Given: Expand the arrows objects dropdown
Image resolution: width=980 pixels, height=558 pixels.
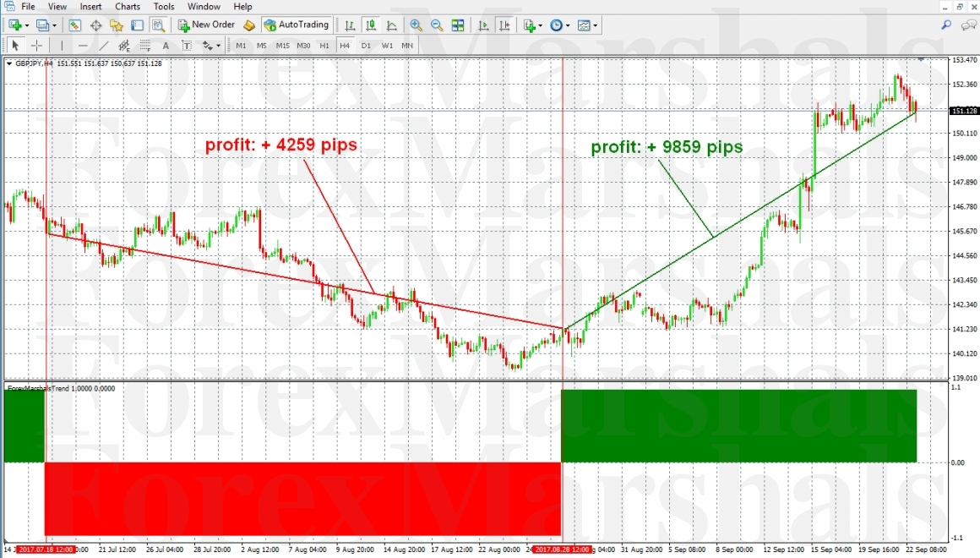Looking at the screenshot, I should pyautogui.click(x=218, y=46).
